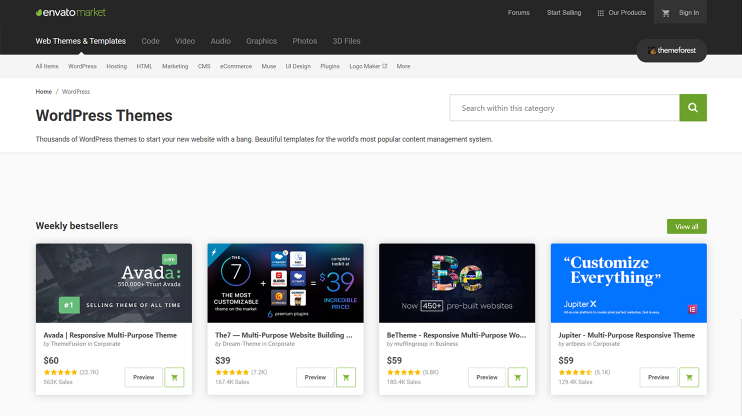The image size is (742, 416).
Task: Switch to 3D Files category
Action: [x=346, y=41]
